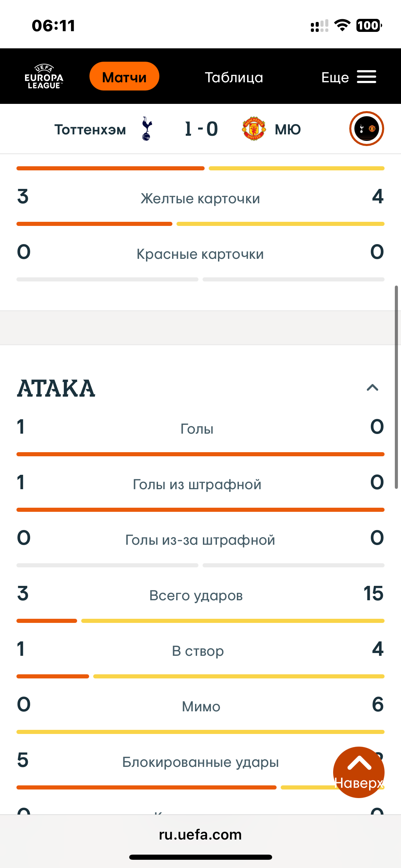Tap the МЮ team name
Screen dimensions: 401x868
point(288,130)
